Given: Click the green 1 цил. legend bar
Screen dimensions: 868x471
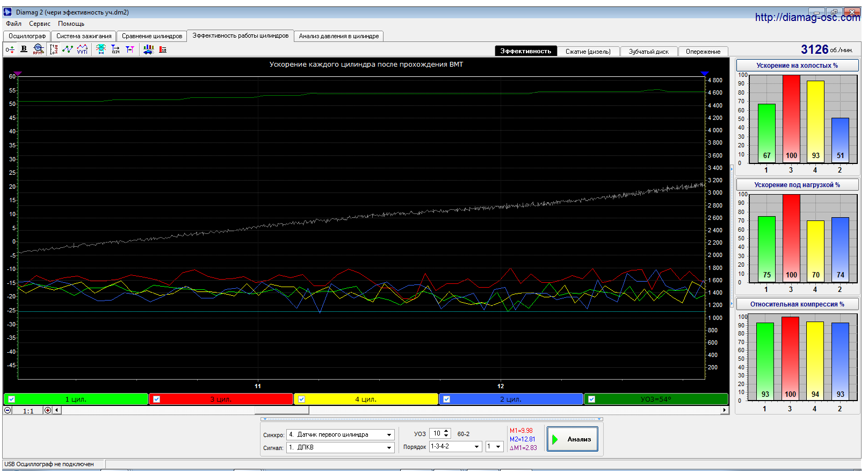Looking at the screenshot, I should click(x=76, y=399).
